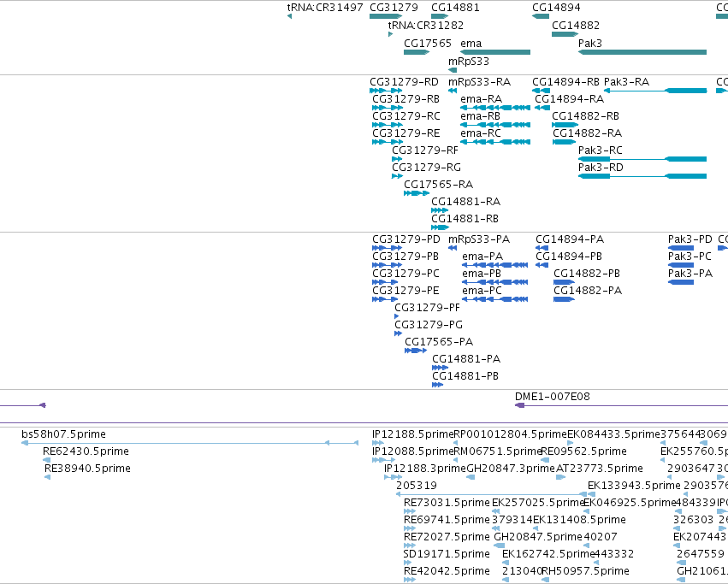Screen dimensions: 728x584
Task: Click the tRNA:CR31497 gene label
Action: [325, 8]
